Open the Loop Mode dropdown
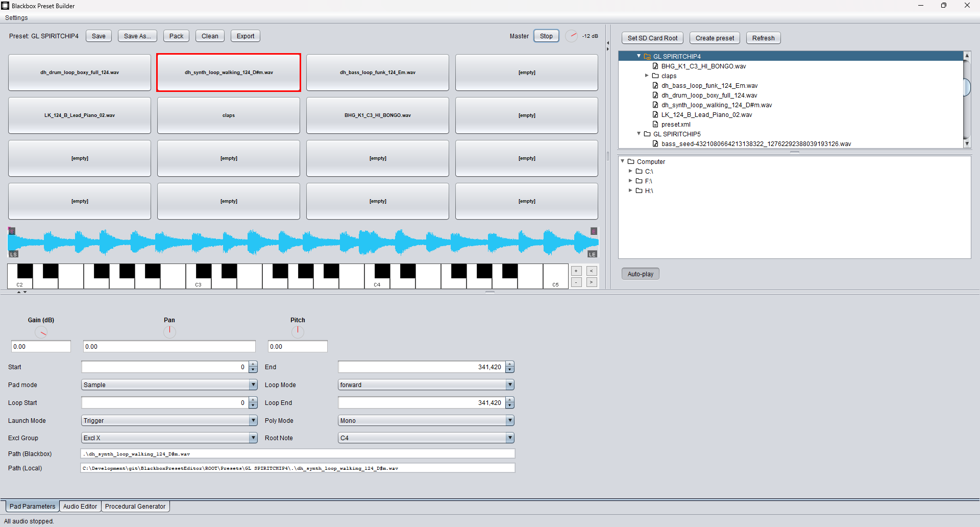 [509, 385]
